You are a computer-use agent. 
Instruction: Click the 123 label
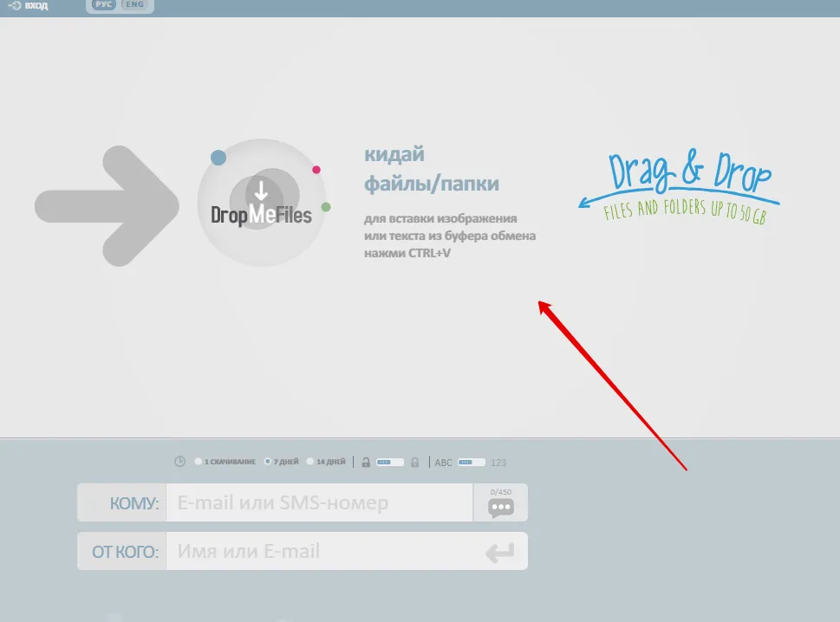coord(498,463)
